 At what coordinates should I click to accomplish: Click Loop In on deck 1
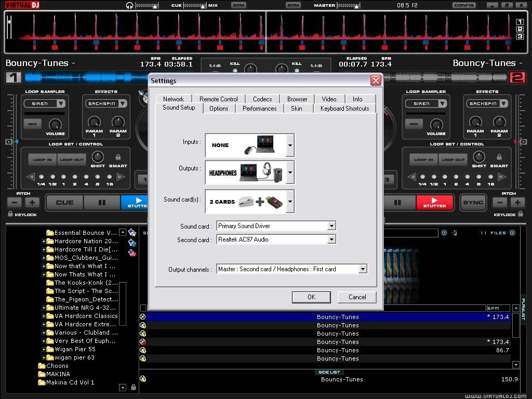point(43,159)
